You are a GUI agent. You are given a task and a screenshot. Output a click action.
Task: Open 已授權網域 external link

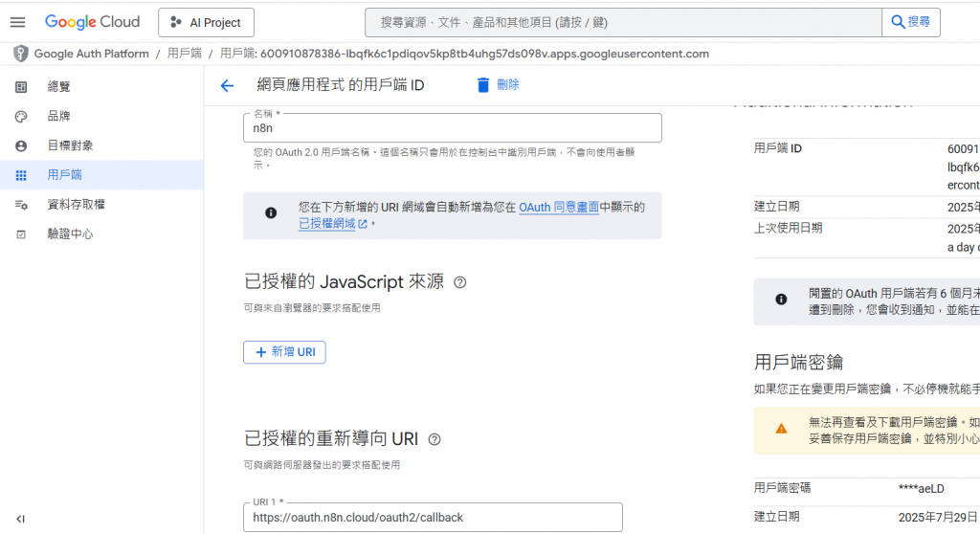click(x=332, y=223)
